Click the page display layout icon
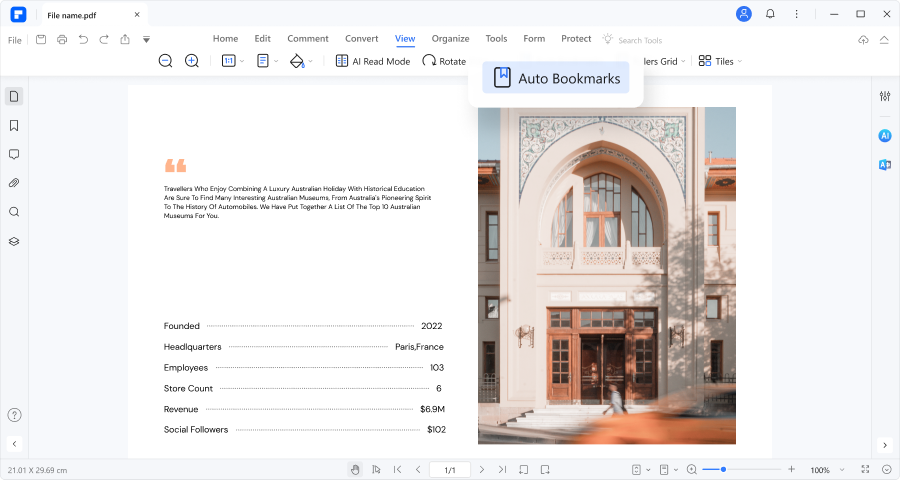 (x=263, y=61)
